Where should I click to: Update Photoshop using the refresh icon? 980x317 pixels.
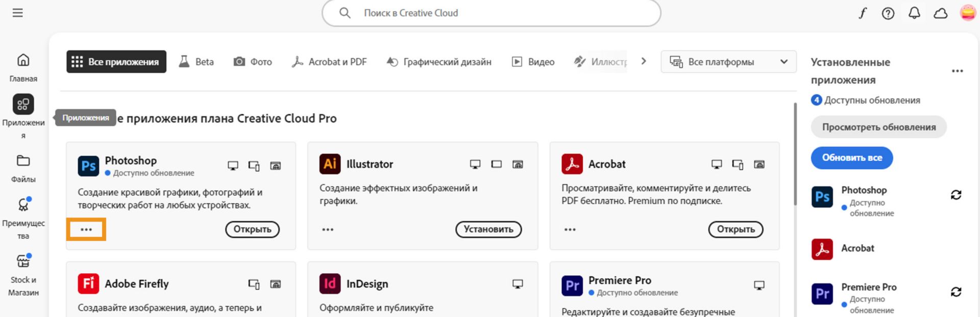click(956, 195)
